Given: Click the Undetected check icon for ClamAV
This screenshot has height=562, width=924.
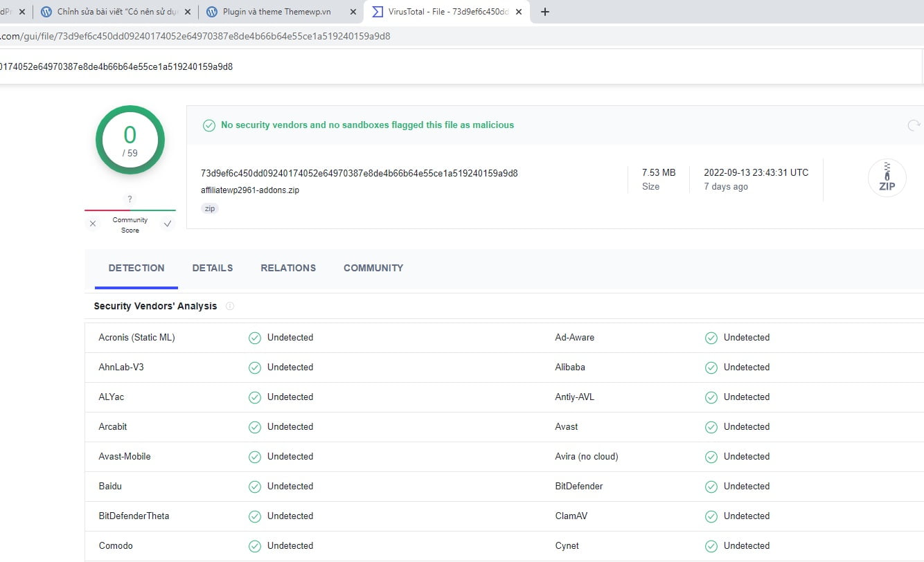Looking at the screenshot, I should 711,516.
